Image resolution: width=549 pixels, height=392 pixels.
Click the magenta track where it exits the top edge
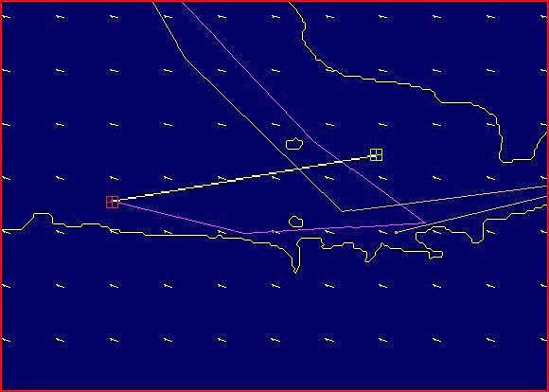pos(183,3)
